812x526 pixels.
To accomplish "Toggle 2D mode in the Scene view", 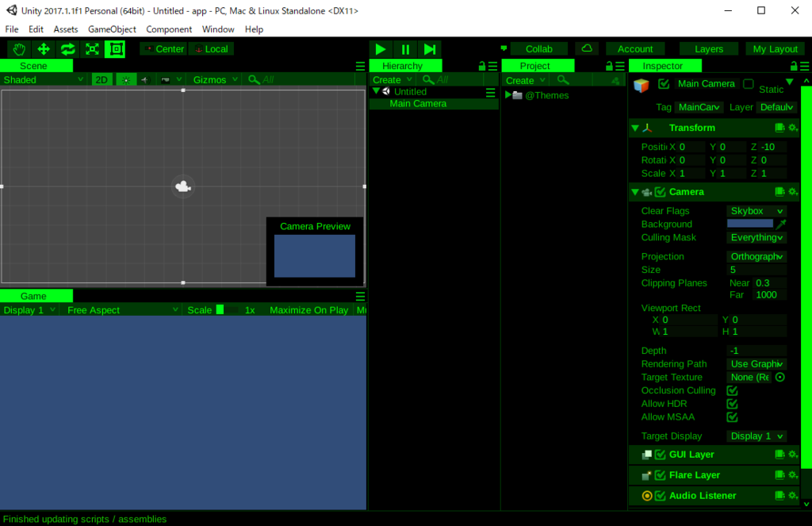I will (101, 79).
